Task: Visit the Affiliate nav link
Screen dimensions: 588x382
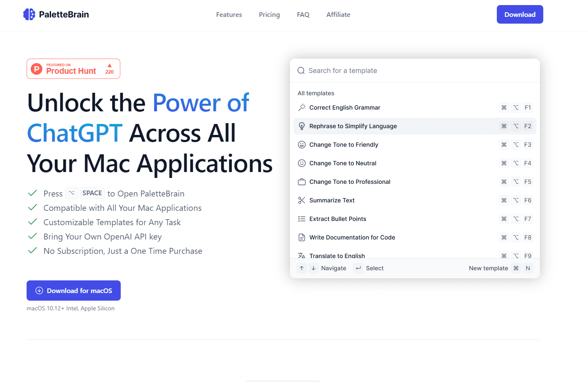Action: pos(338,15)
